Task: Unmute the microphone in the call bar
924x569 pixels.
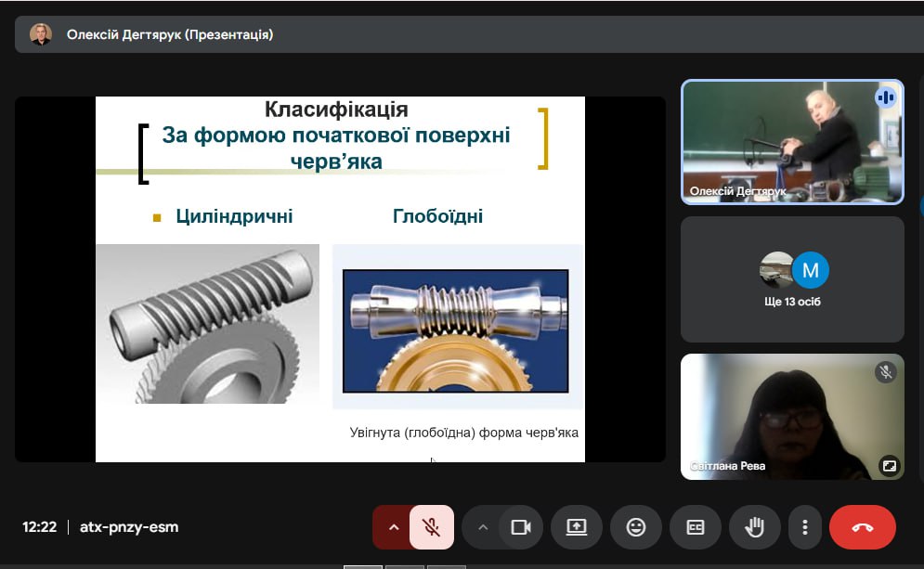Action: (x=431, y=527)
